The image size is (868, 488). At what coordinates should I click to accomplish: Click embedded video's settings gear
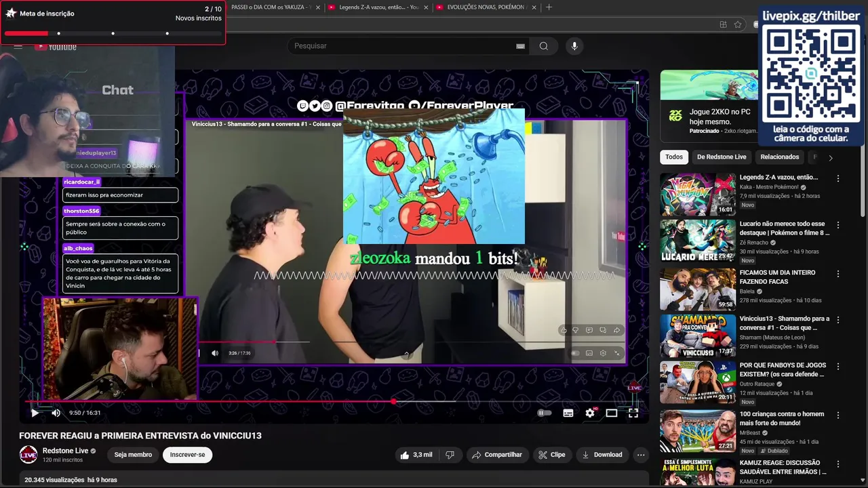603,353
